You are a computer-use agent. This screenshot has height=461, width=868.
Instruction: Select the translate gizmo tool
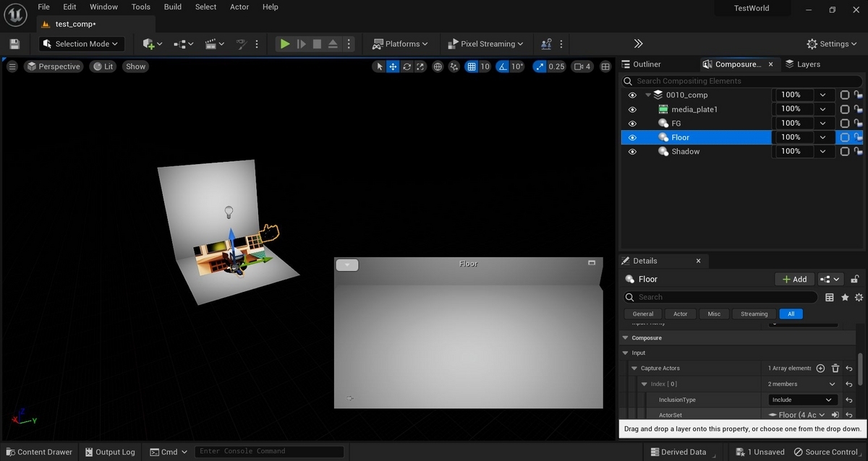(x=393, y=66)
